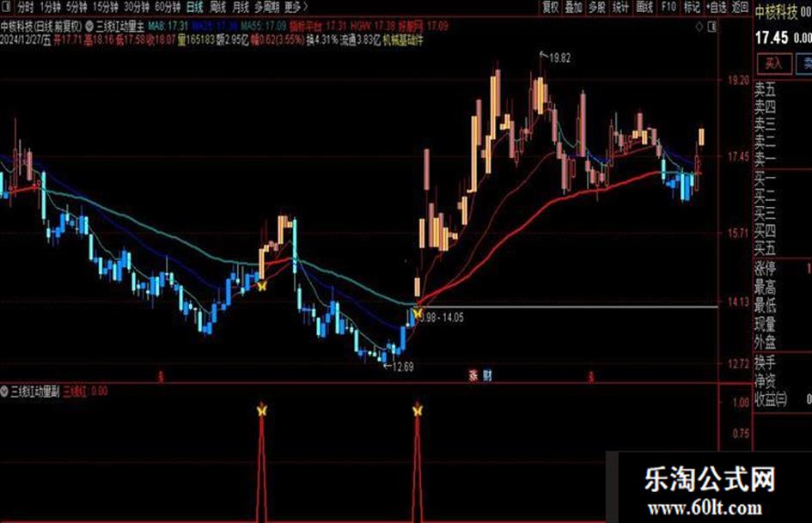This screenshot has height=523, width=812.
Task: Click the 机械基础件 sector label
Action: point(403,40)
